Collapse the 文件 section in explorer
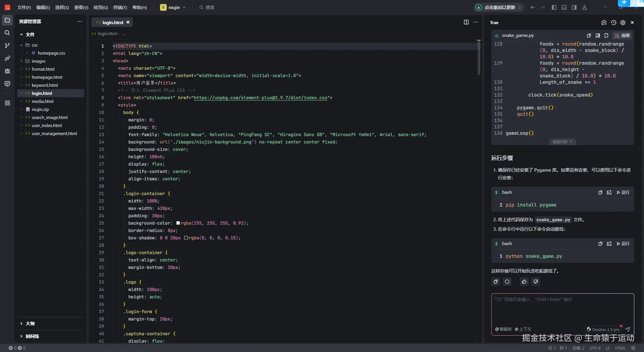 tap(21, 35)
